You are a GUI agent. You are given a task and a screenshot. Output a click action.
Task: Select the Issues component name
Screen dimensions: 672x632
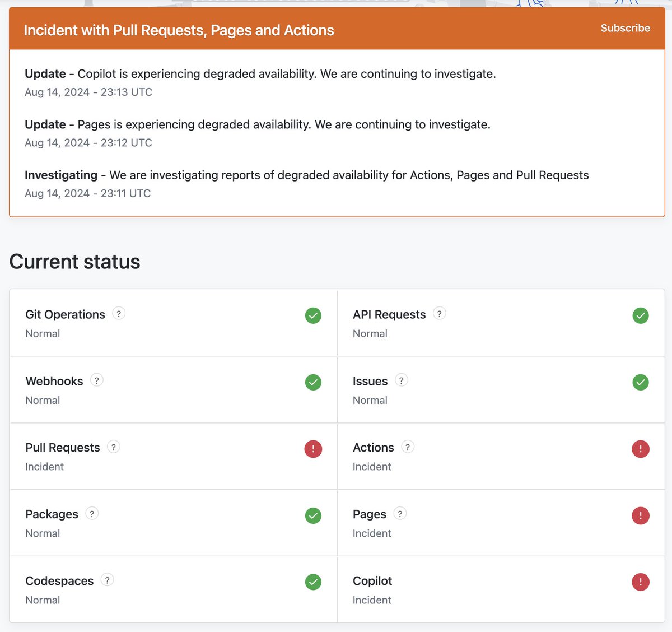(370, 381)
